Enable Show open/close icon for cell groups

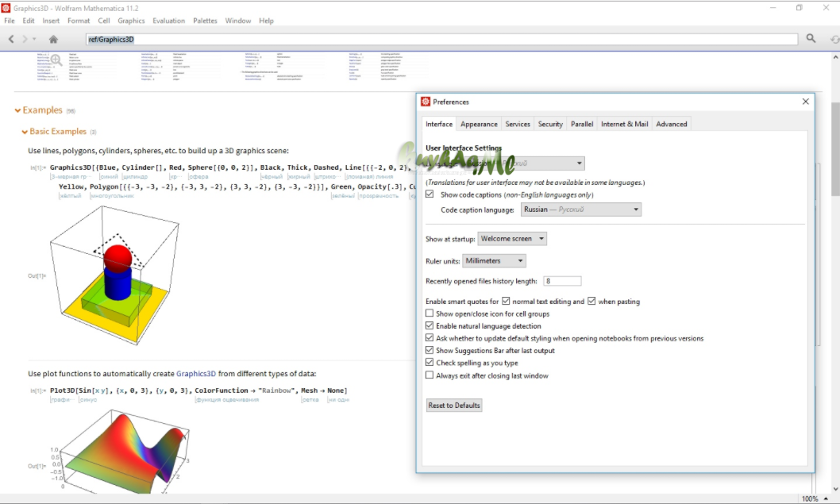tap(430, 314)
